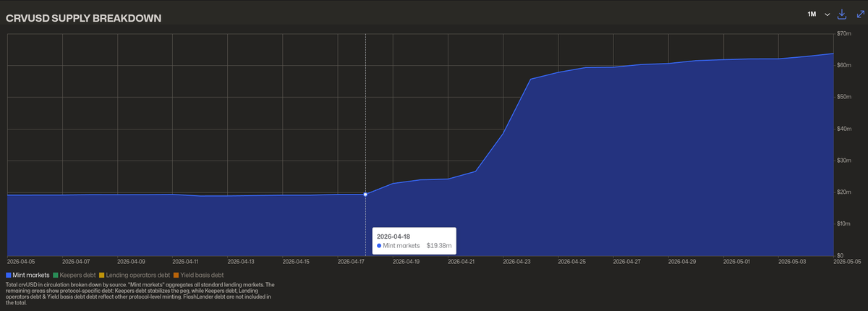
Task: Toggle the Mint markets legend series
Action: 27,275
